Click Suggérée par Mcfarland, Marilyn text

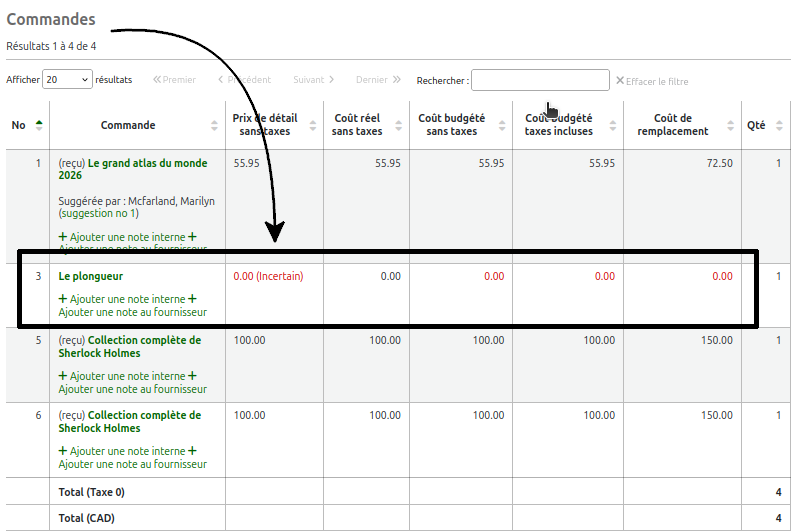(x=137, y=201)
